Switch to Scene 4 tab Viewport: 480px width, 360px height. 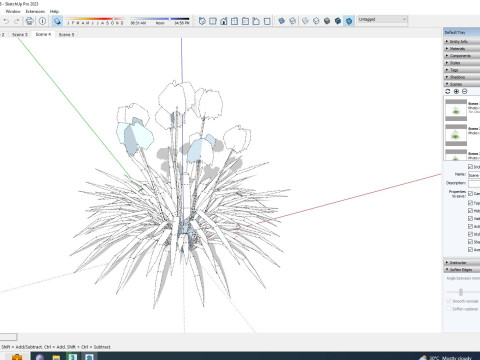tap(43, 34)
